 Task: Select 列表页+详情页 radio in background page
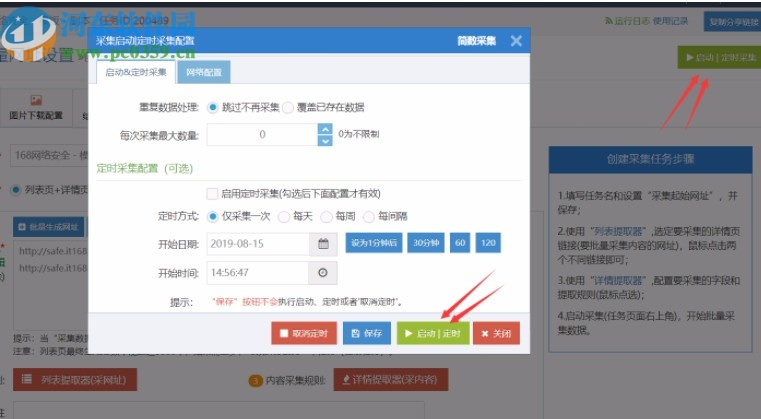click(x=16, y=190)
